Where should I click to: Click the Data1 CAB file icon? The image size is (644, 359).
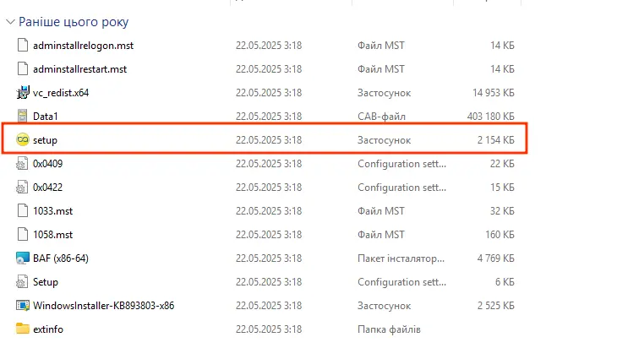pyautogui.click(x=23, y=117)
